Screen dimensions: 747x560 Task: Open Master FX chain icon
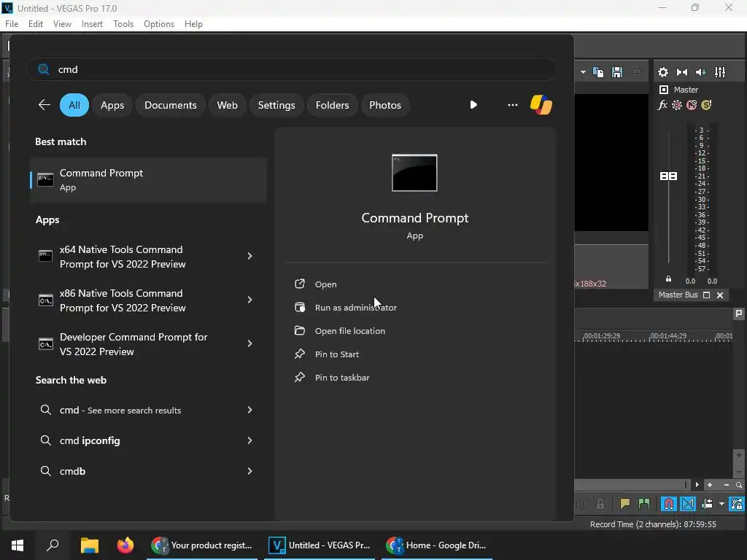(662, 105)
